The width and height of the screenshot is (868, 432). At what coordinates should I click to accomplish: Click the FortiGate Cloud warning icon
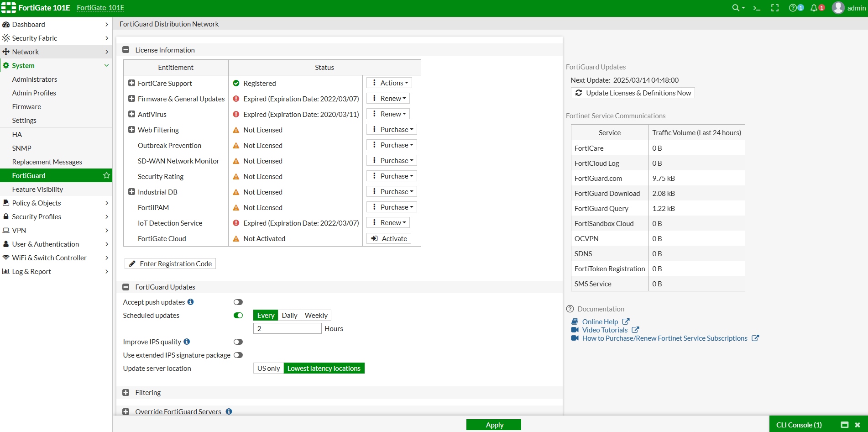tap(236, 238)
